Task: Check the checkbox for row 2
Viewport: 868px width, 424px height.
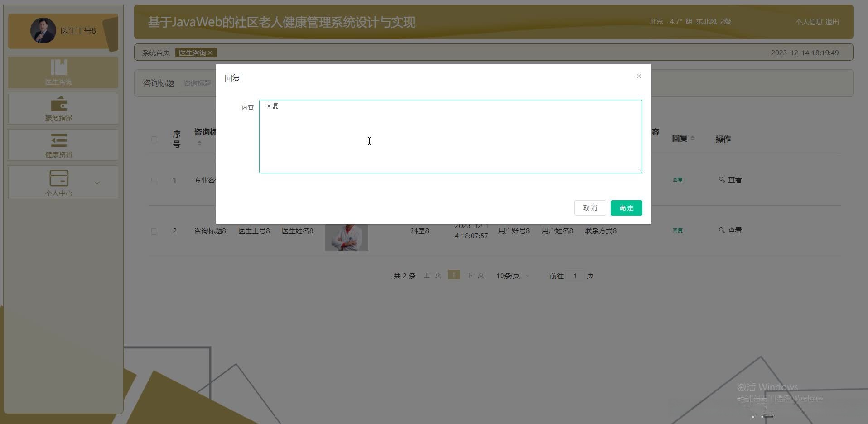Action: coord(154,231)
